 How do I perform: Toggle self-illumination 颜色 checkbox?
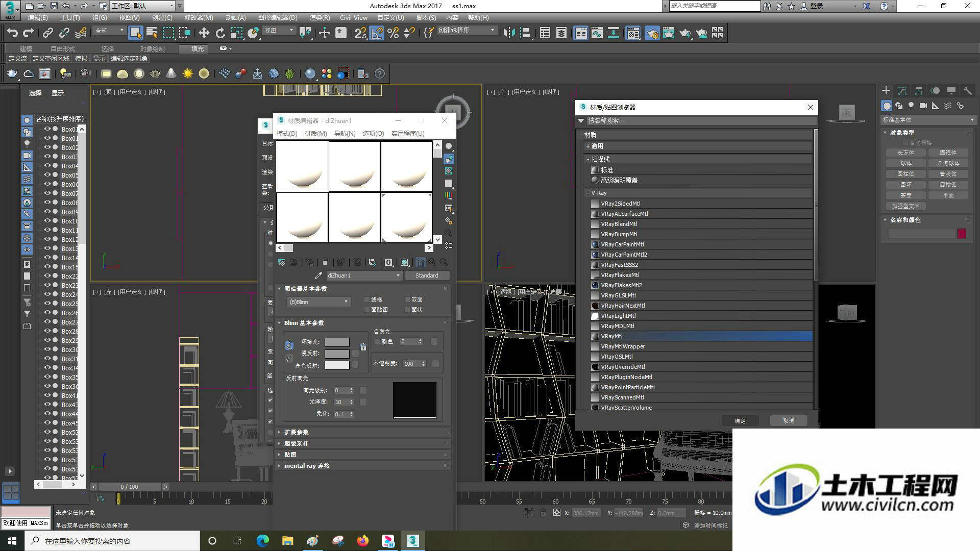tap(378, 341)
